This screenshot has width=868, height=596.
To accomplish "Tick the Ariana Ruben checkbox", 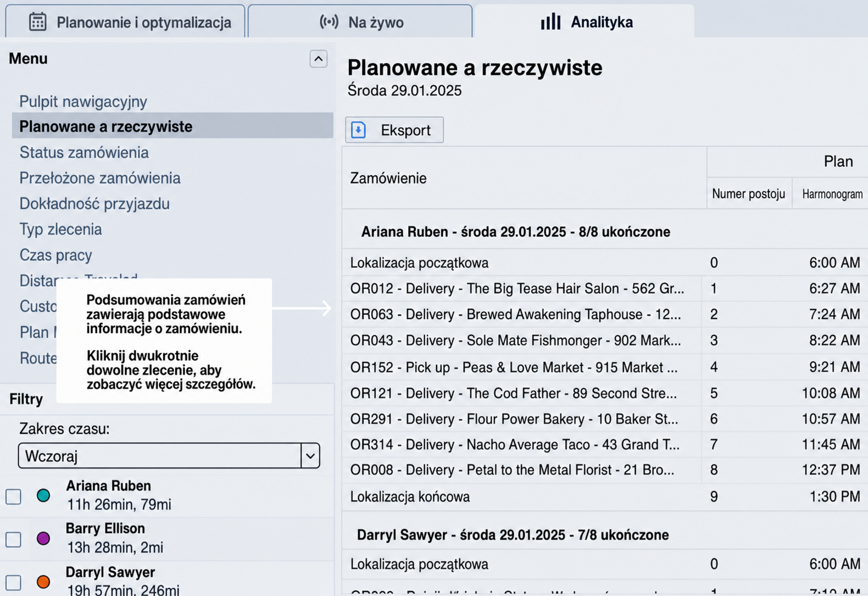I will coord(14,496).
